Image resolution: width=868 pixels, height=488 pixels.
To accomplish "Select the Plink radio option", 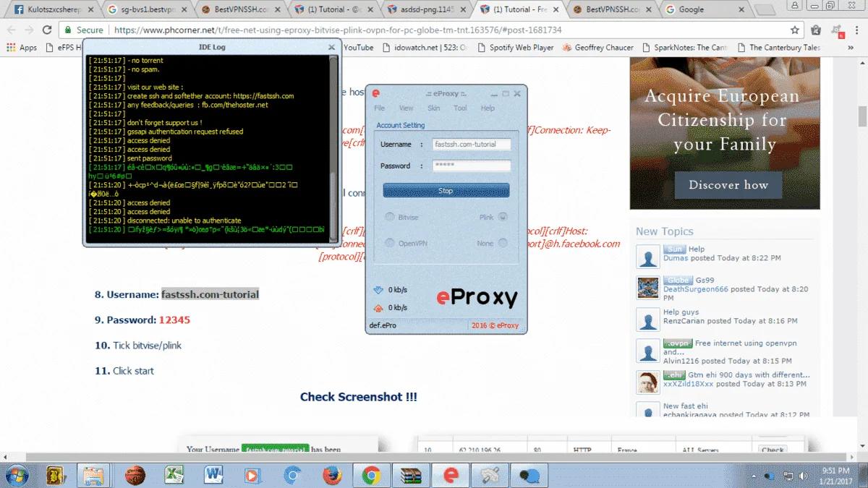I will click(503, 217).
